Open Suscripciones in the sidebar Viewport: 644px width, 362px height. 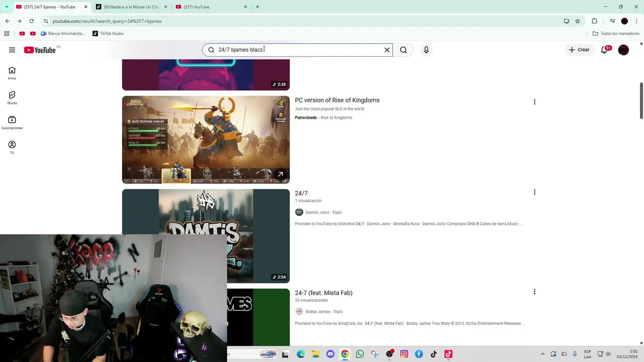coord(12,123)
